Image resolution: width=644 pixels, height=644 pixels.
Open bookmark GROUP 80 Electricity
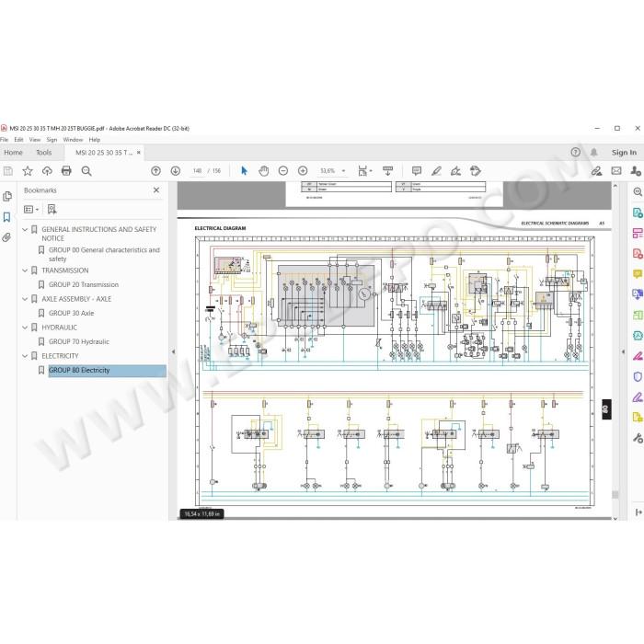pos(79,370)
